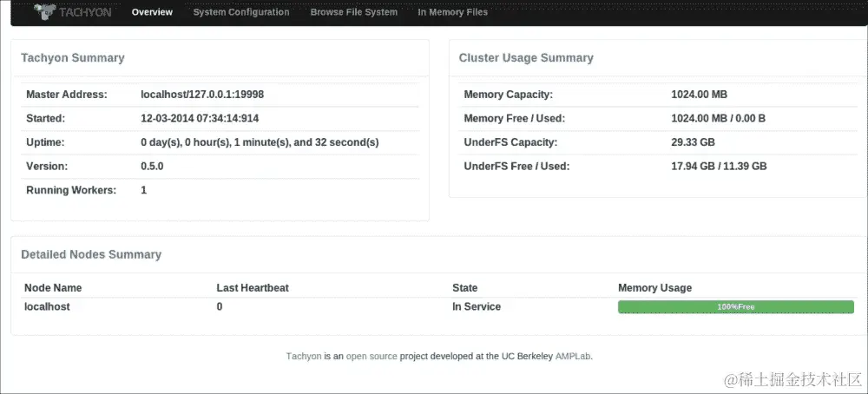Open the Overview tab

(152, 11)
